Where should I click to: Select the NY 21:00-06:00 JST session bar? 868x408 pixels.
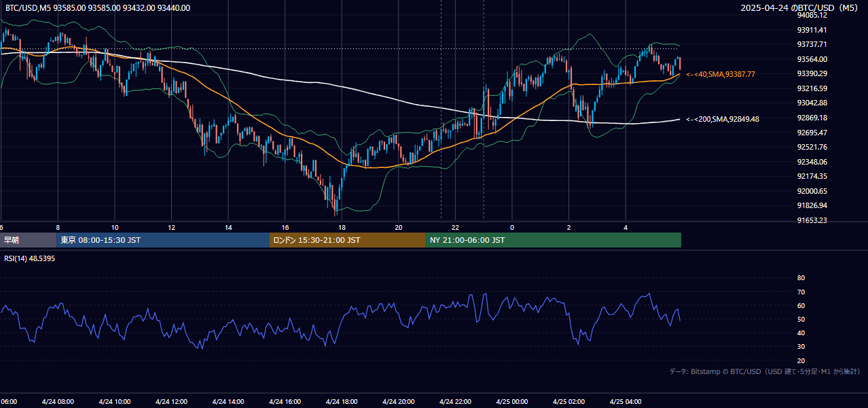554,240
